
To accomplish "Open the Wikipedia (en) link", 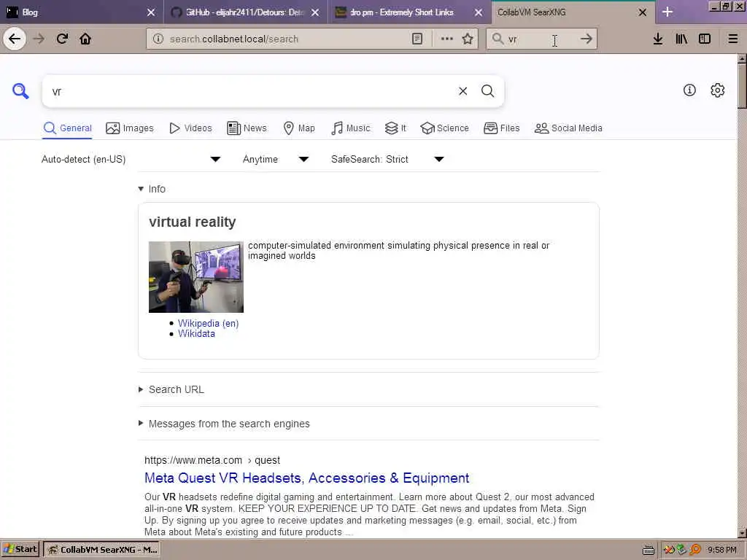I will point(208,323).
